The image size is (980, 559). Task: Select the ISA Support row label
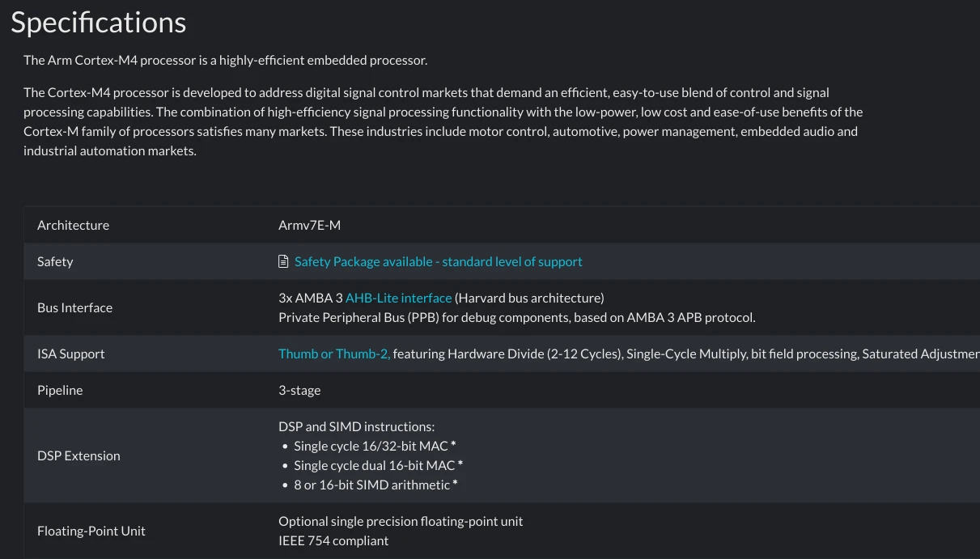71,354
